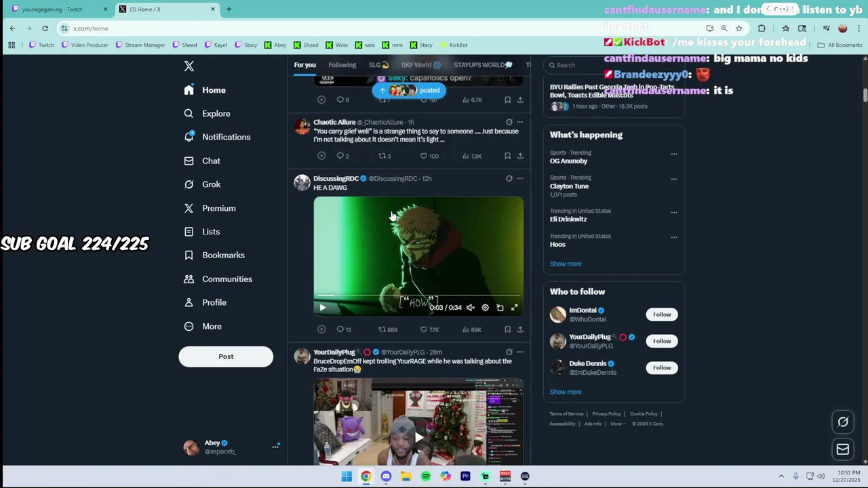Viewport: 868px width, 488px height.
Task: Enter fullscreen on DiscussingRDC video
Action: pyautogui.click(x=515, y=308)
